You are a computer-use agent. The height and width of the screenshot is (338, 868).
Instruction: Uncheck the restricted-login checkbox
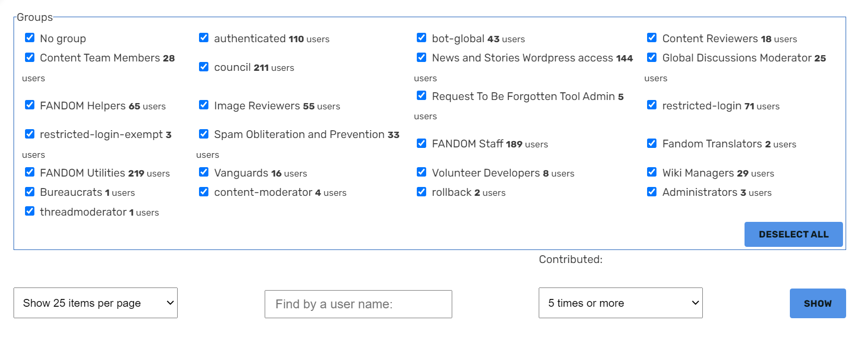coord(652,105)
